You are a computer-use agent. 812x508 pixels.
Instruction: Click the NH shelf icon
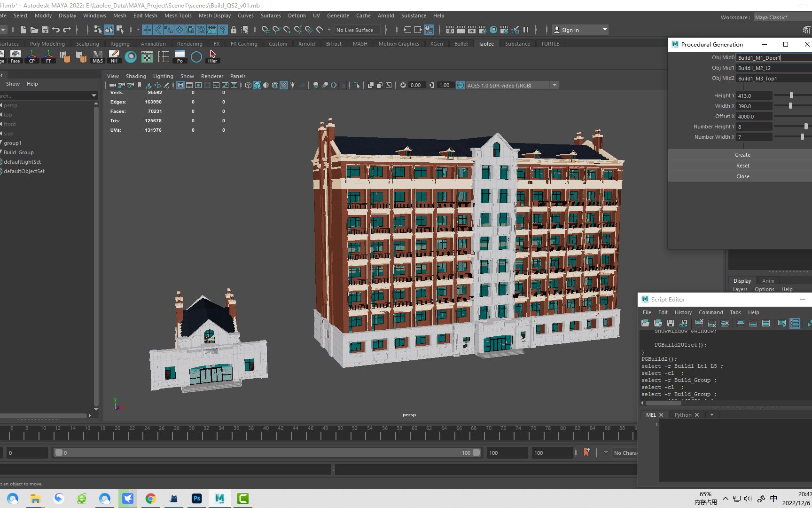(114, 56)
